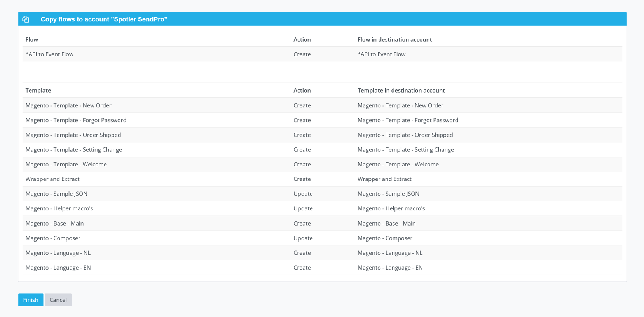Click 'Magento - Language - EN' in Template column
Image resolution: width=644 pixels, height=317 pixels.
click(58, 268)
